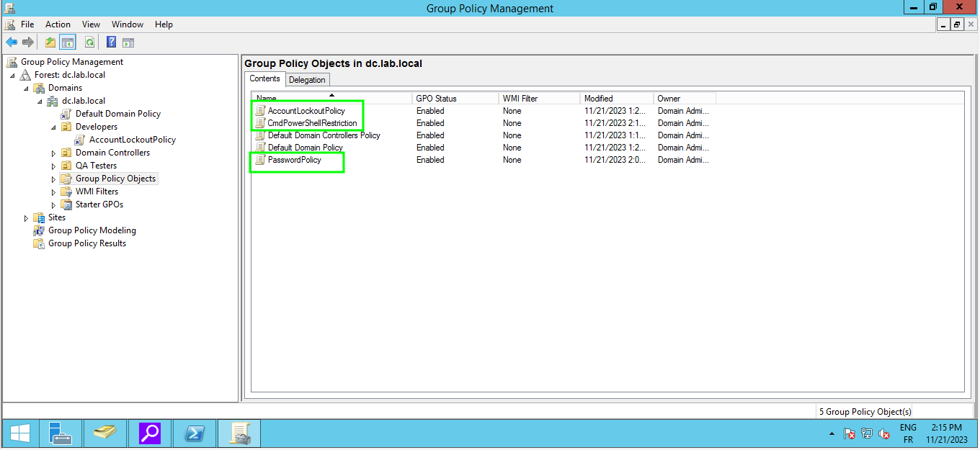Viewport: 980px width, 450px height.
Task: Open the Help toolbar icon
Action: click(112, 42)
